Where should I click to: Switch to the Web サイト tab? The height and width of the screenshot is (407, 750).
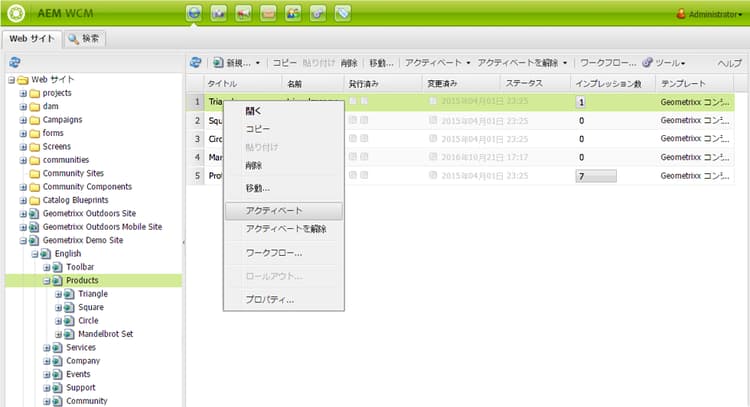coord(32,39)
